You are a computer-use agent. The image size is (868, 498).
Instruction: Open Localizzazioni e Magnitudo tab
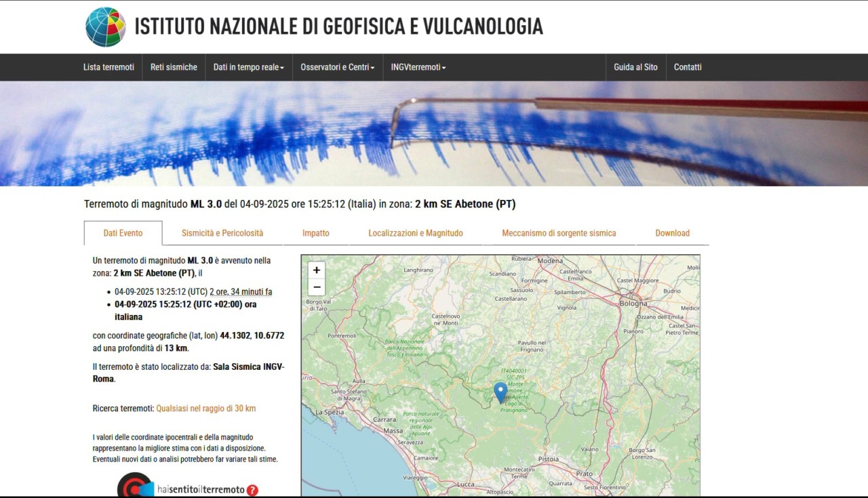click(x=416, y=233)
